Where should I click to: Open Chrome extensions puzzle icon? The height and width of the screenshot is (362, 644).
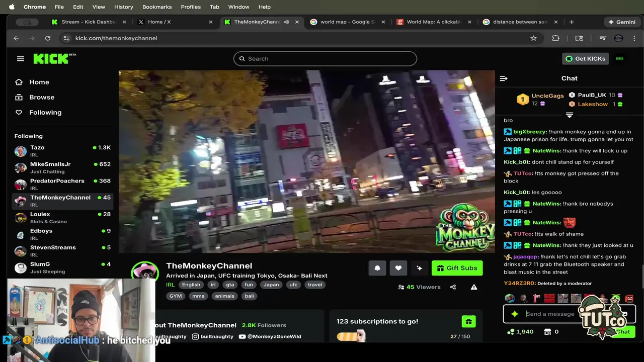pos(555,38)
